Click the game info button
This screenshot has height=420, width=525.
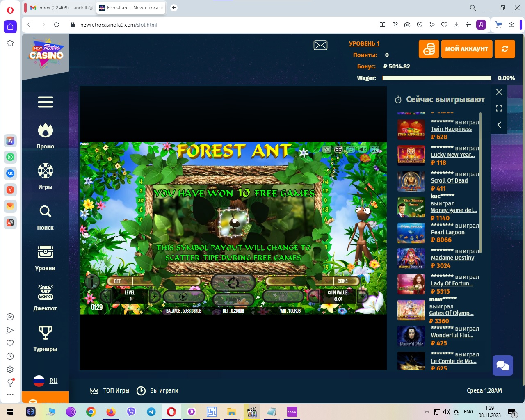92,281
